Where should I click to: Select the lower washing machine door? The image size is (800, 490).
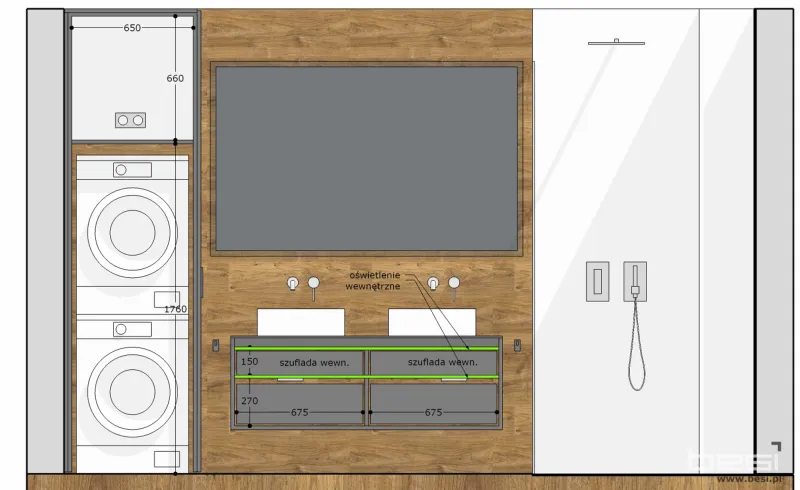tap(133, 392)
